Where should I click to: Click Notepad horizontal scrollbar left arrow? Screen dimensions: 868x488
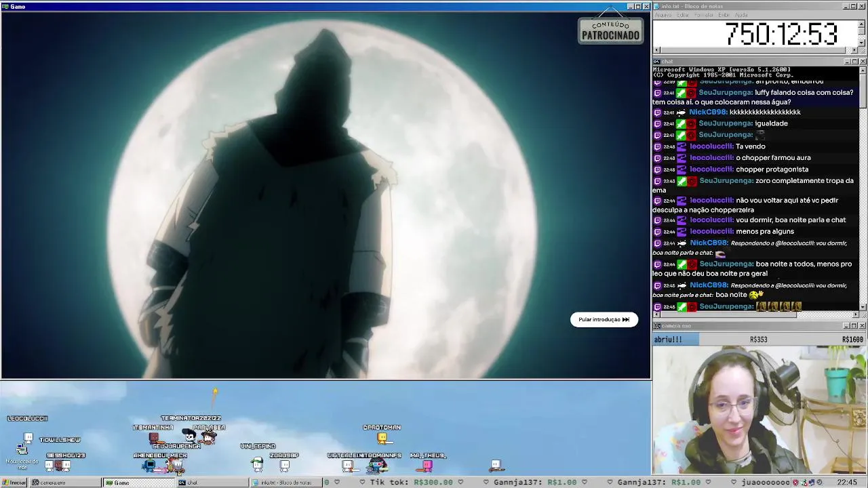coord(656,50)
